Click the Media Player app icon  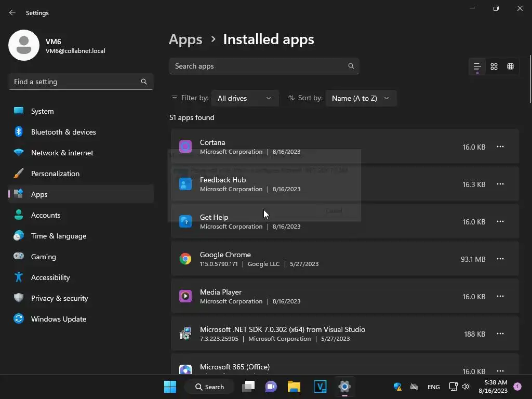click(185, 296)
